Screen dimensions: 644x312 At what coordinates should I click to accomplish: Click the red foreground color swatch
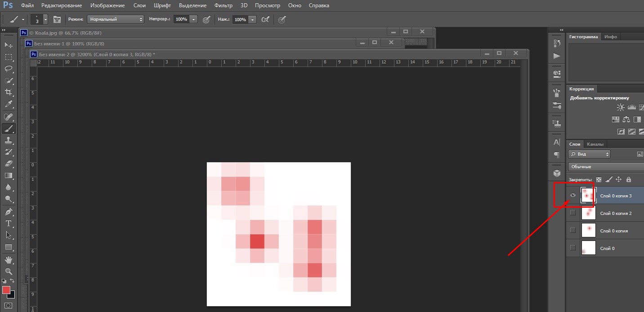[6, 290]
